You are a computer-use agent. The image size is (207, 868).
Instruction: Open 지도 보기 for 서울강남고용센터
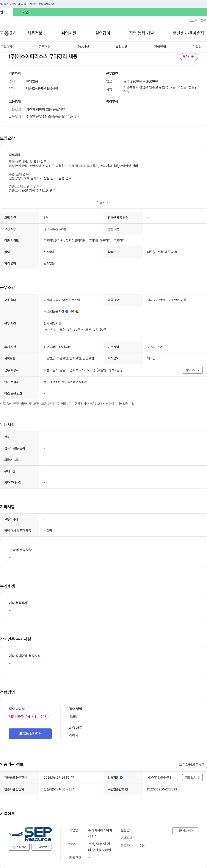click(x=193, y=777)
